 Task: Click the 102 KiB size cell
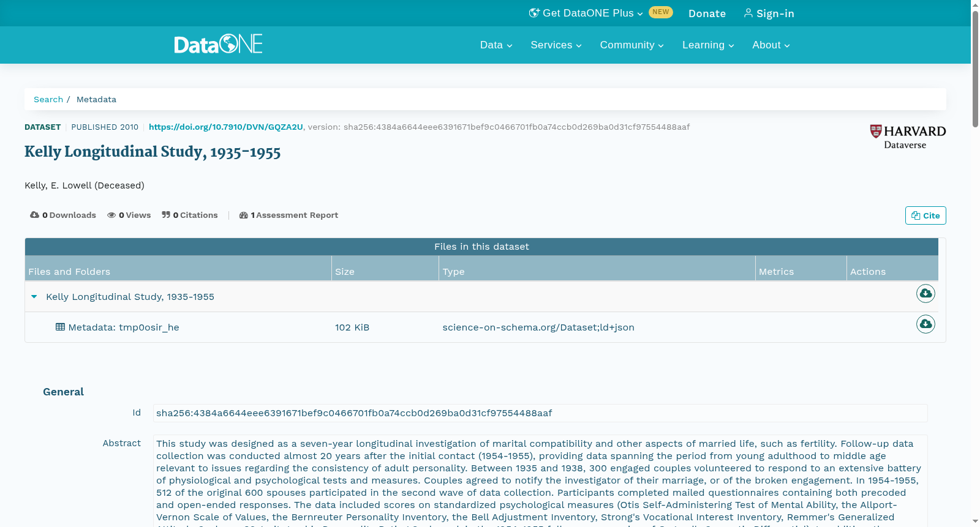click(352, 327)
